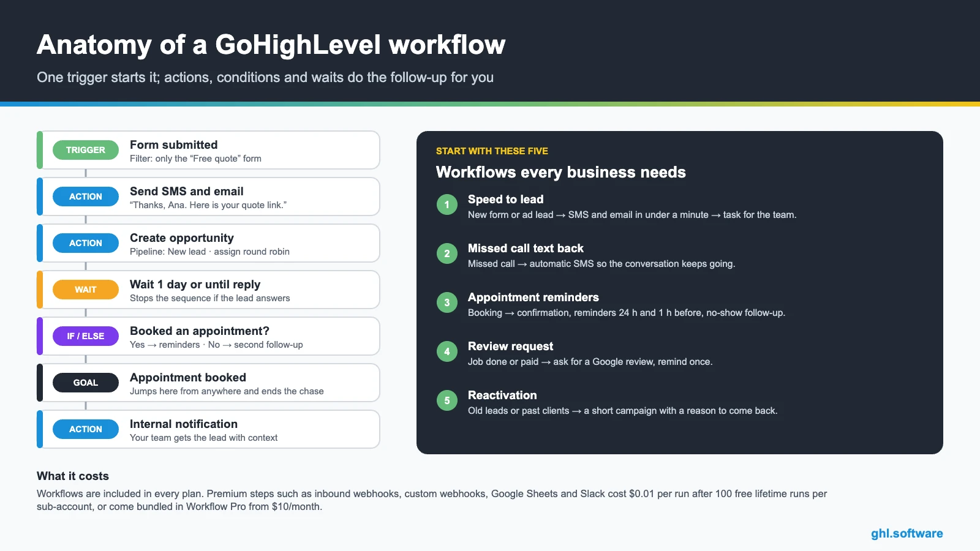Click the purple IF / ELSE badge

click(86, 336)
